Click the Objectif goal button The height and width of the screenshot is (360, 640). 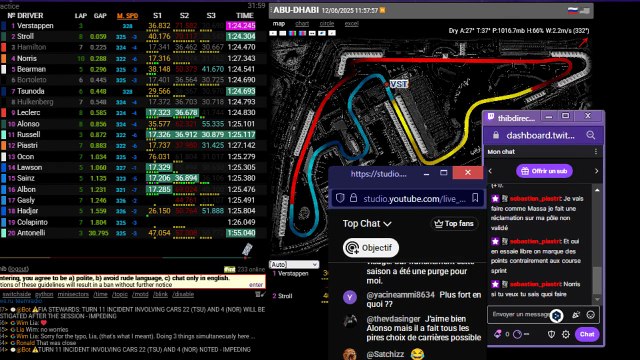point(371,248)
